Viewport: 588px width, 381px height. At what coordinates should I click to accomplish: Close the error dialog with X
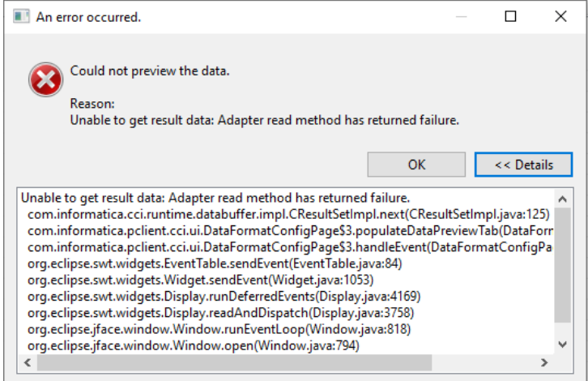(560, 16)
